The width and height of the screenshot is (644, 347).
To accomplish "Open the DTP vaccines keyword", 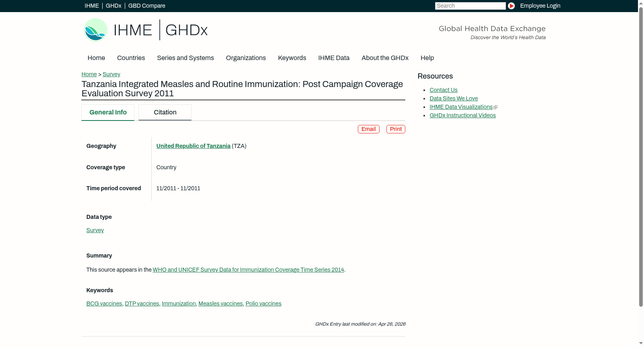I will click(142, 303).
